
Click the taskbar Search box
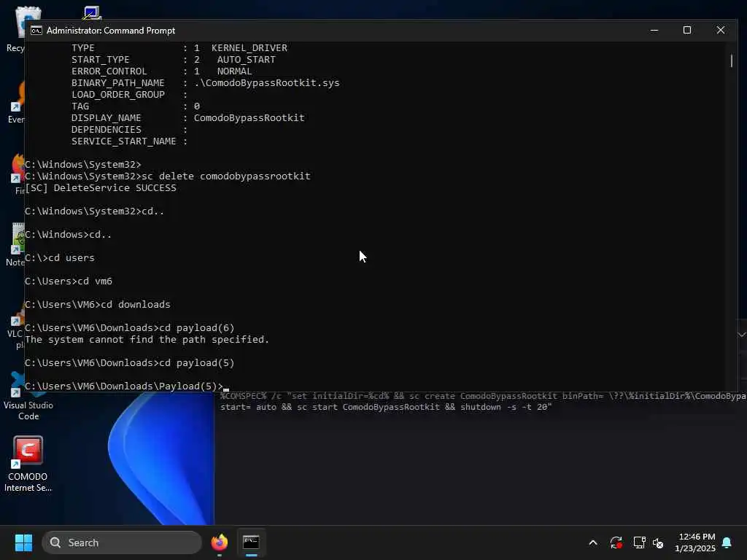[122, 542]
